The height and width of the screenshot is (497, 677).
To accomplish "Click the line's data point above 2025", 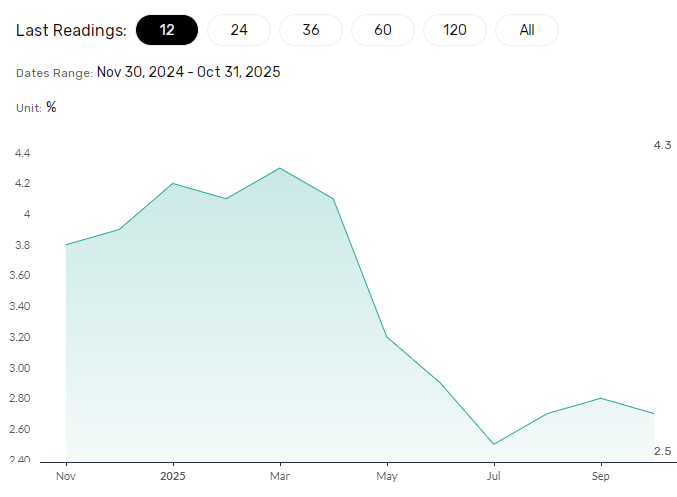I will 172,184.
